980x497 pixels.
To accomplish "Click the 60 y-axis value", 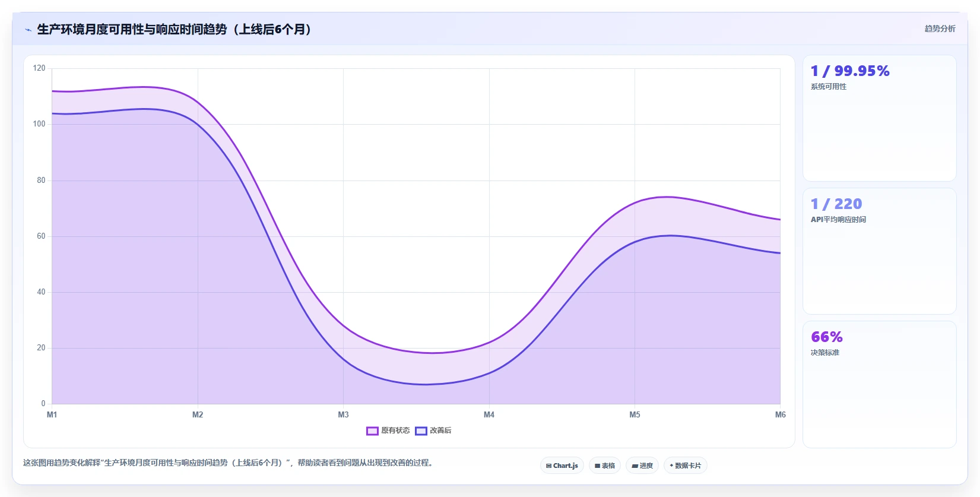I will coord(41,236).
